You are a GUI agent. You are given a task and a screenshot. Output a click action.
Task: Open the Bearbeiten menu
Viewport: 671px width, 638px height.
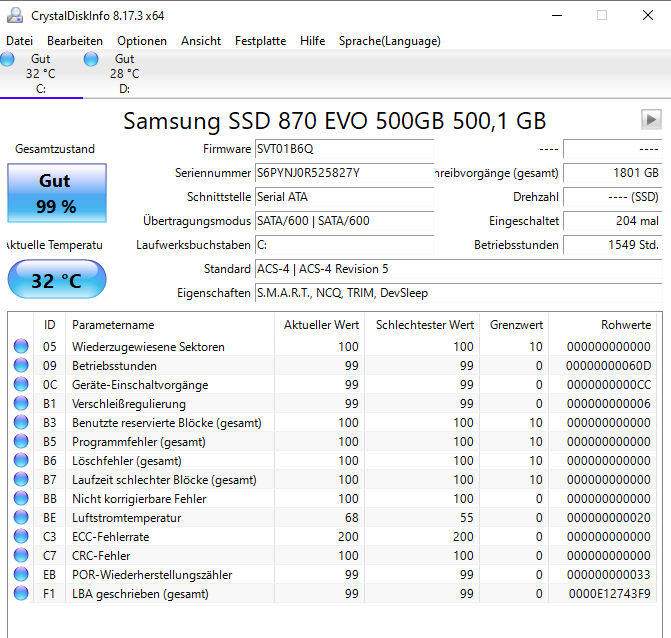pos(75,41)
